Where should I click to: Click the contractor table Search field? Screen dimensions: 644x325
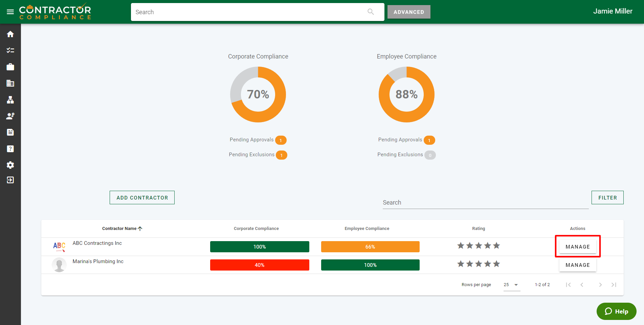pos(485,203)
